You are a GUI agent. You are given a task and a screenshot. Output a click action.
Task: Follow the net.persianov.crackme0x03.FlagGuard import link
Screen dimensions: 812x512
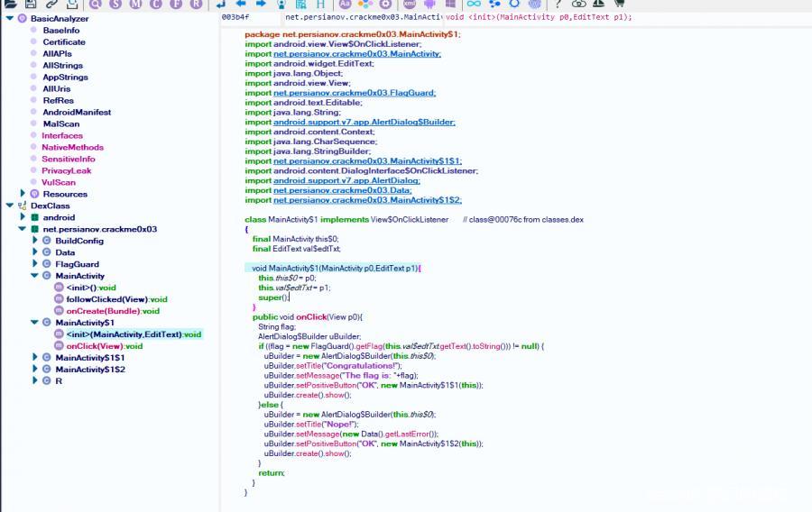[x=355, y=93]
